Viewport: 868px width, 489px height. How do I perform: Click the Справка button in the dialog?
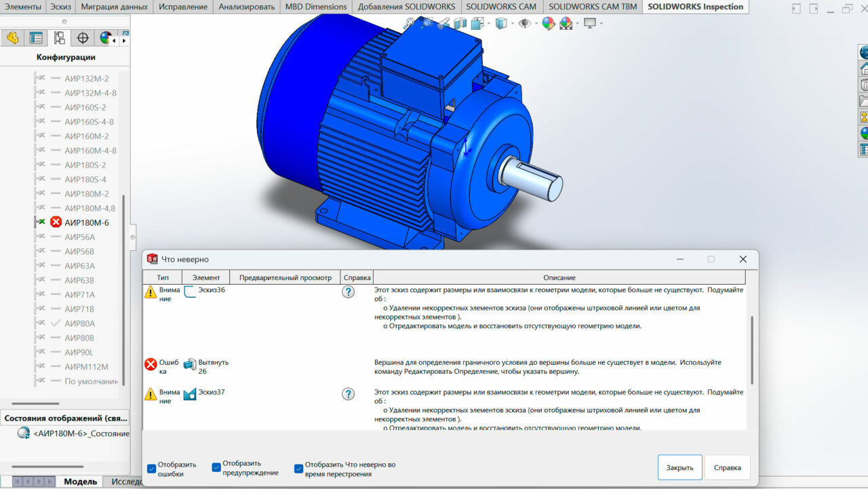727,467
